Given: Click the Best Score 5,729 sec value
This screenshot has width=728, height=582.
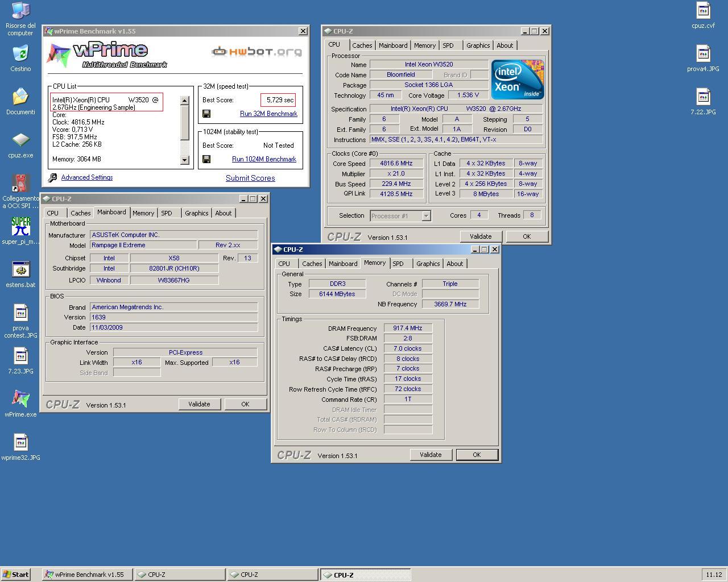Looking at the screenshot, I should pyautogui.click(x=278, y=100).
